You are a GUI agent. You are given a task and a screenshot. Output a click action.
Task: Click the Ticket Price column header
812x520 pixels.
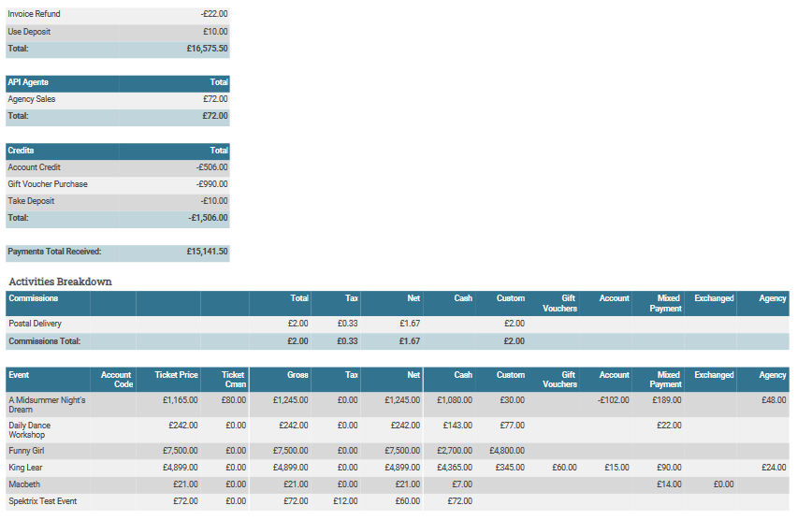[x=176, y=375]
